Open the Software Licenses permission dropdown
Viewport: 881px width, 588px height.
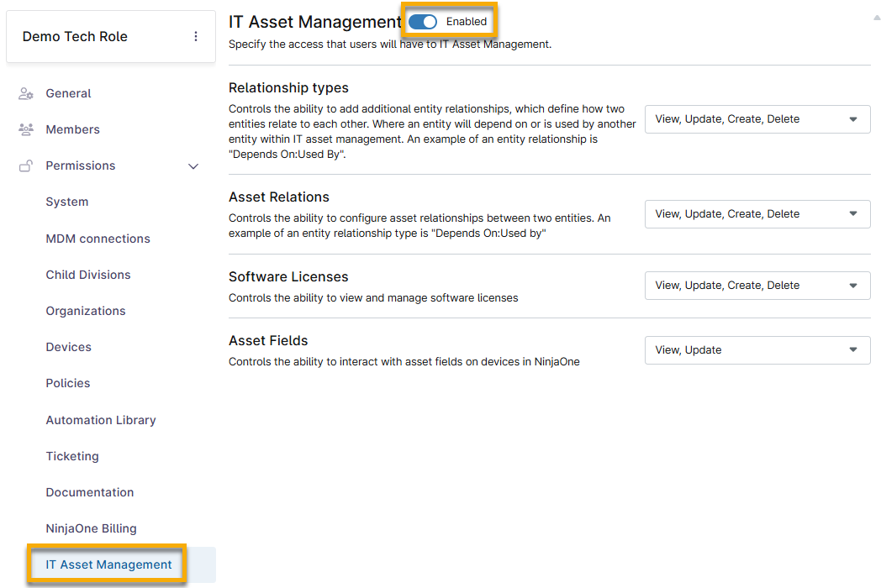click(757, 286)
